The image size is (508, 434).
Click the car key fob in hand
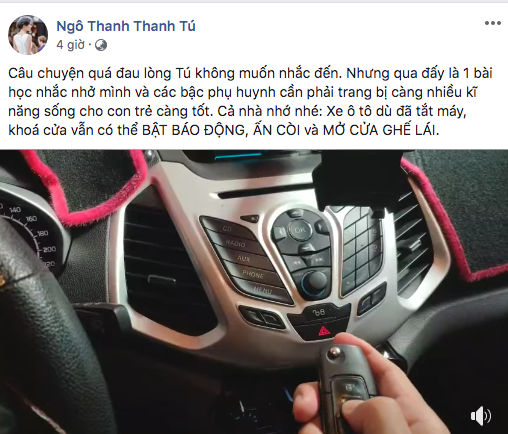tap(347, 382)
